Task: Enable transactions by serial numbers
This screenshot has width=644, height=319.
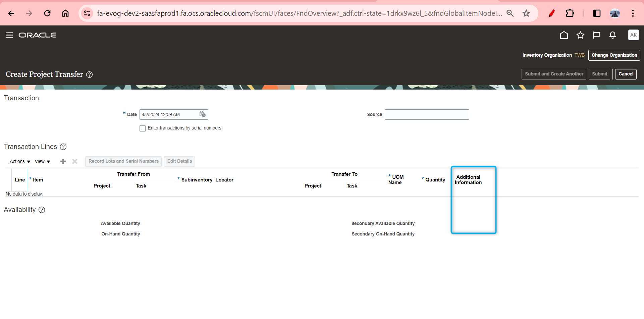Action: [x=143, y=128]
